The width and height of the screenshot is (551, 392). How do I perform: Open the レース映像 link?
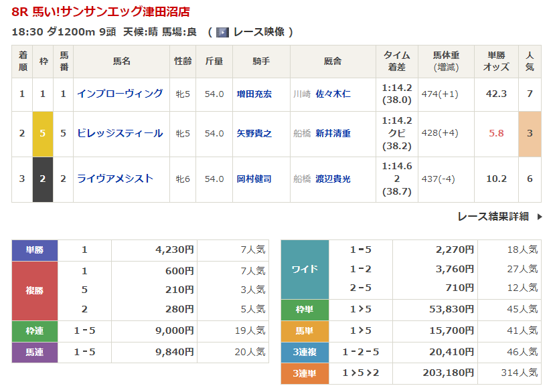tap(258, 32)
